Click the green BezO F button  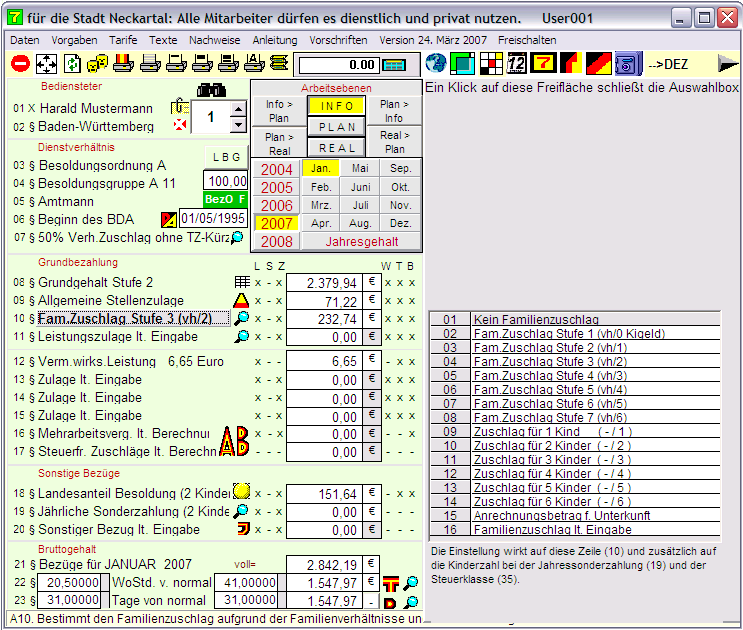click(x=226, y=199)
